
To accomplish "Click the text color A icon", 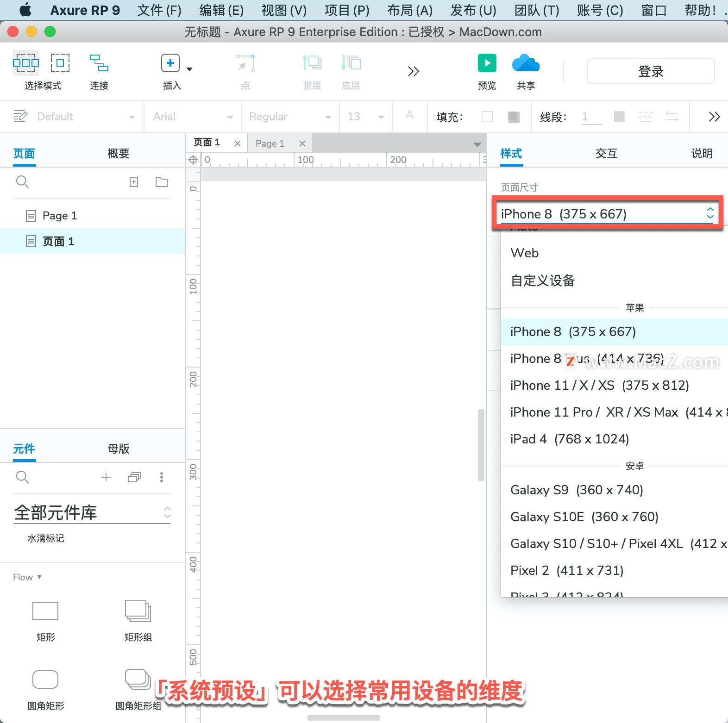I will (409, 115).
